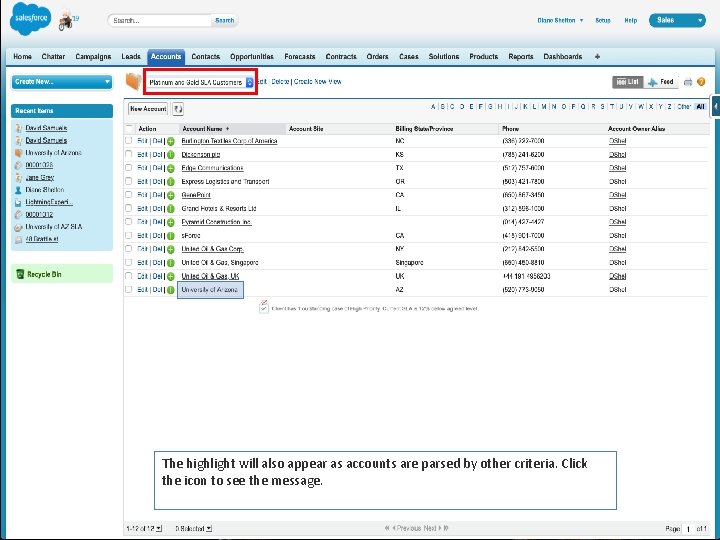Check the box for United Oil & Gas, UK row
The width and height of the screenshot is (720, 540).
(129, 276)
